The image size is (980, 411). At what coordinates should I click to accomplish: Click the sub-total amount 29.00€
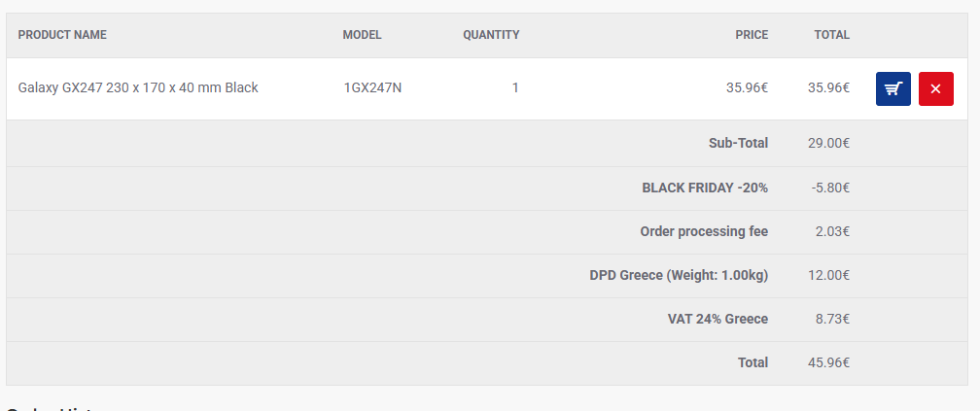pyautogui.click(x=828, y=143)
